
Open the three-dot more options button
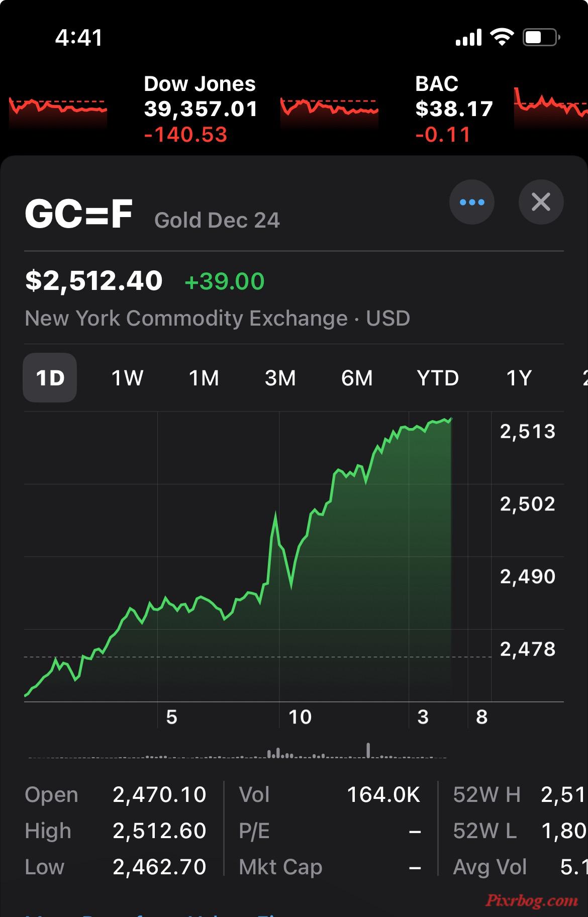tap(471, 202)
